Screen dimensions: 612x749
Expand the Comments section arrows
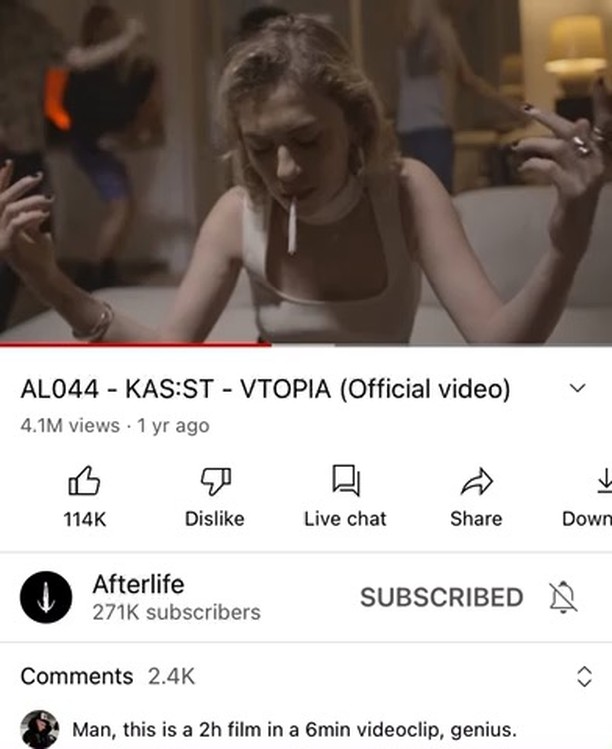pos(584,676)
